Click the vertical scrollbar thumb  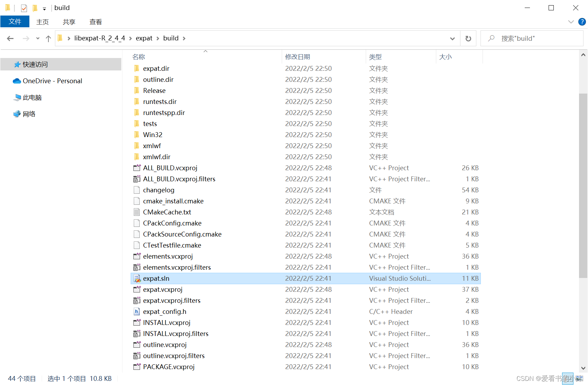(583, 186)
